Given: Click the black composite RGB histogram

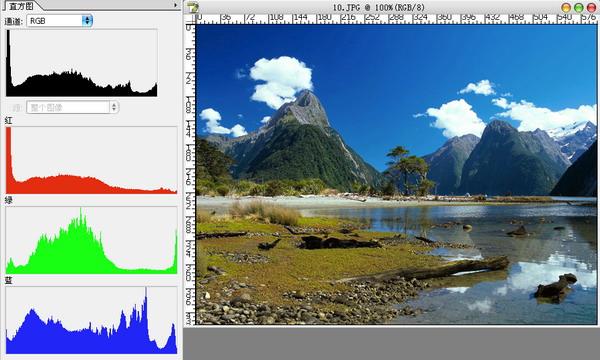Looking at the screenshot, I should coord(82,63).
